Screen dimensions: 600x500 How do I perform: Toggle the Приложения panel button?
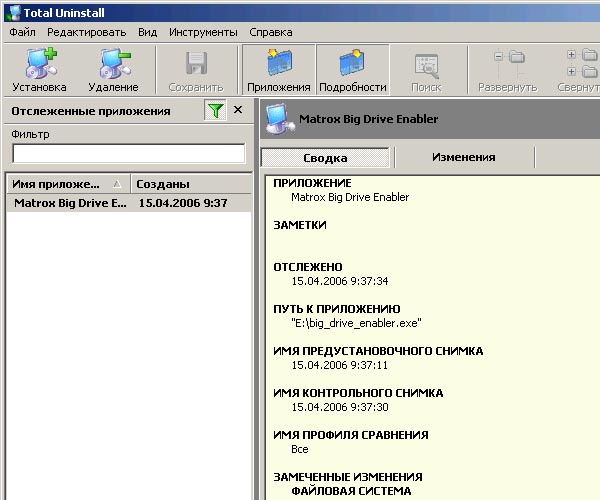(279, 70)
